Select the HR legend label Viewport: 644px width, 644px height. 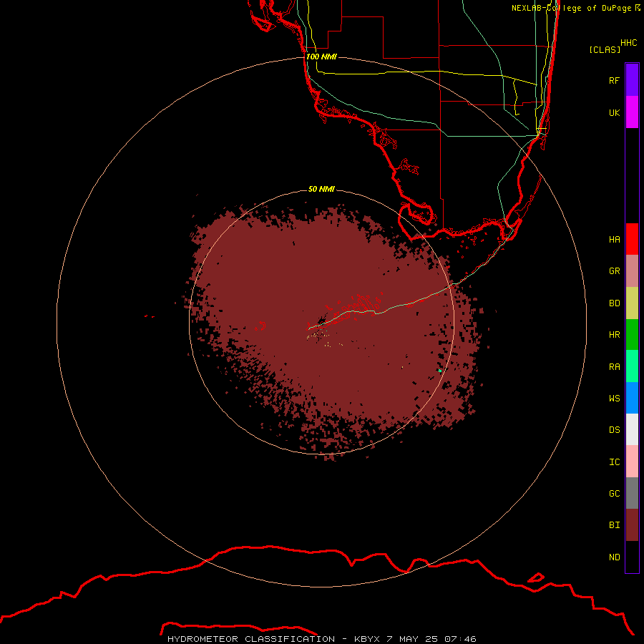614,335
